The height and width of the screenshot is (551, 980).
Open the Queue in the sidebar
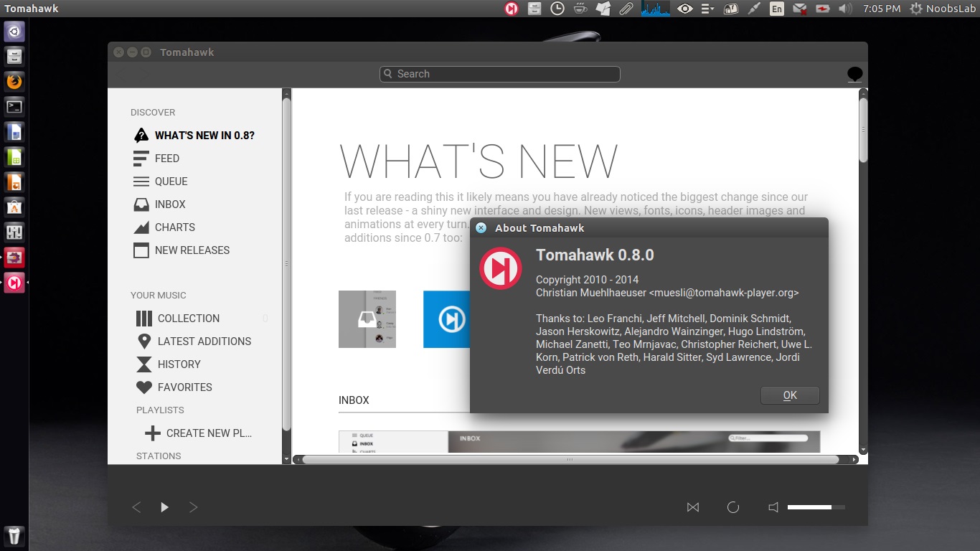pyautogui.click(x=161, y=181)
